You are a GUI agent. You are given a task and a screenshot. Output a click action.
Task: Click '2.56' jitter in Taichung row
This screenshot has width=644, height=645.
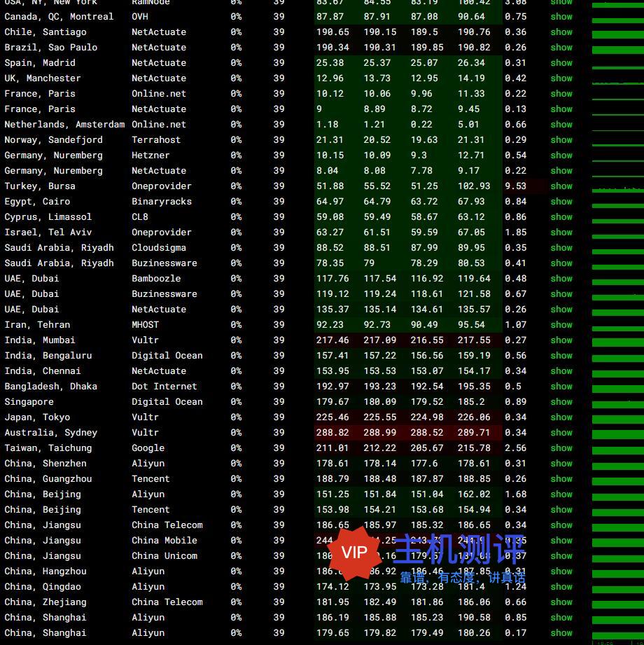[x=515, y=448]
